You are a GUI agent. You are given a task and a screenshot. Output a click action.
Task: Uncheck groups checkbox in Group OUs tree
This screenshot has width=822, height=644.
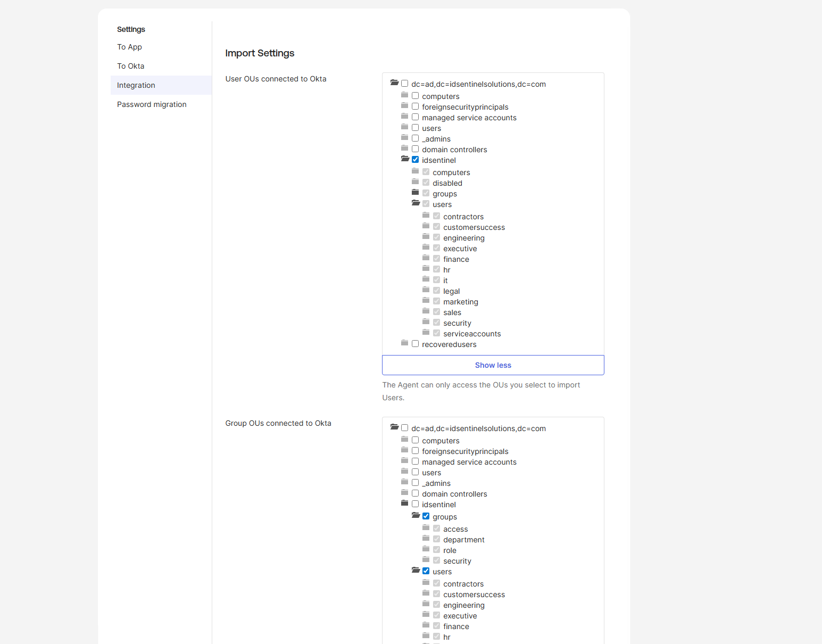[x=426, y=516]
